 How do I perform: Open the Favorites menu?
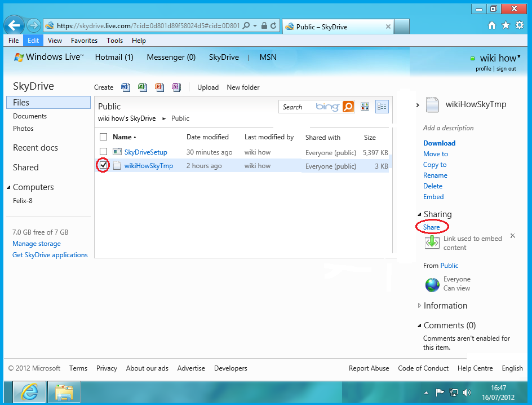[84, 41]
